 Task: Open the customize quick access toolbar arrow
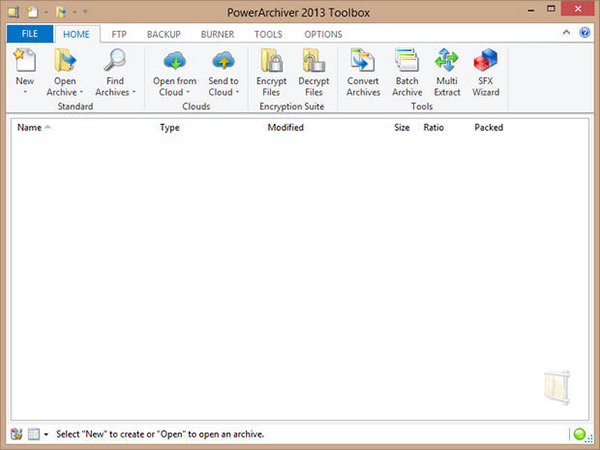(x=85, y=12)
